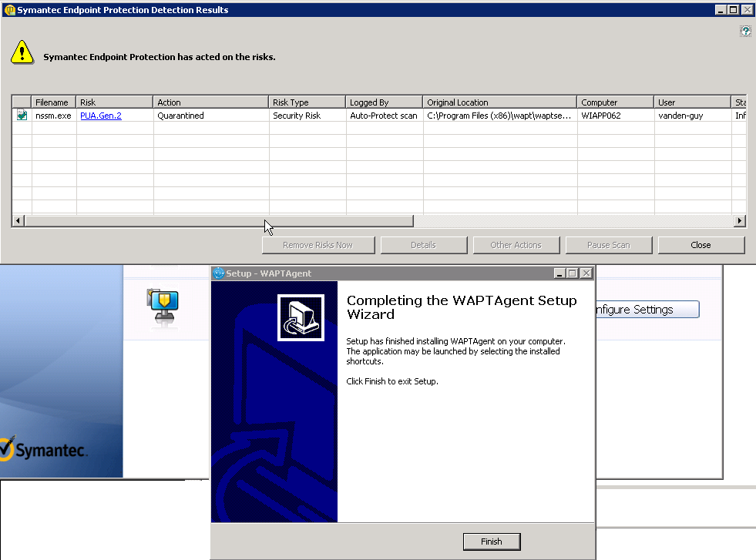Image resolution: width=756 pixels, height=560 pixels.
Task: Select the WIAPP062 computer cell
Action: [x=616, y=116]
